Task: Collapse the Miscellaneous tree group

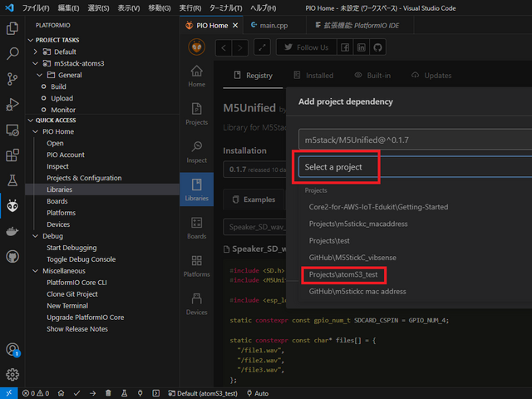Action: tap(35, 271)
